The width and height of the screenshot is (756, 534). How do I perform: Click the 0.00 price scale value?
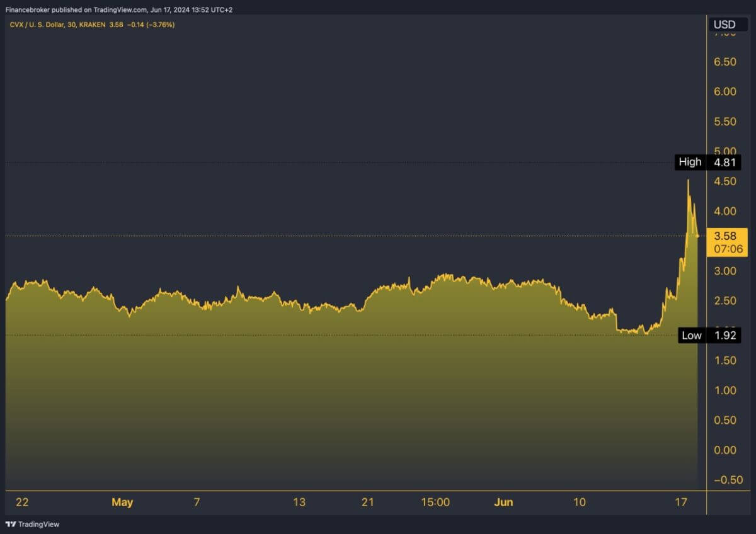(x=724, y=450)
